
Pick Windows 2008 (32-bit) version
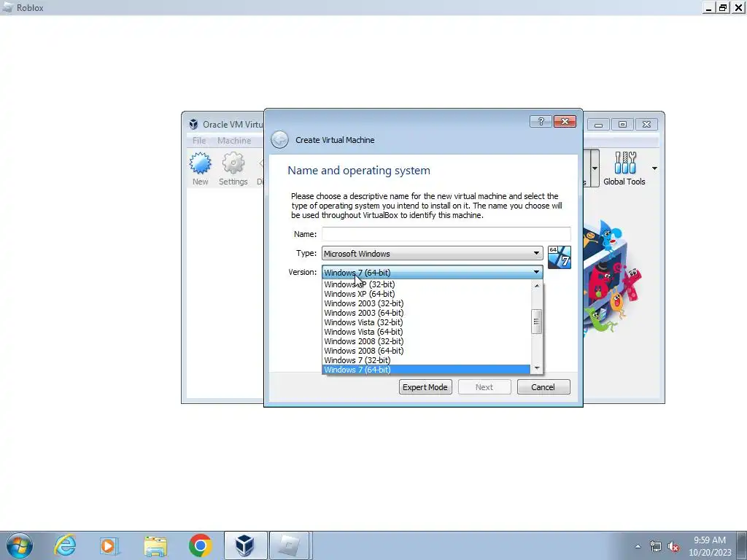426,341
